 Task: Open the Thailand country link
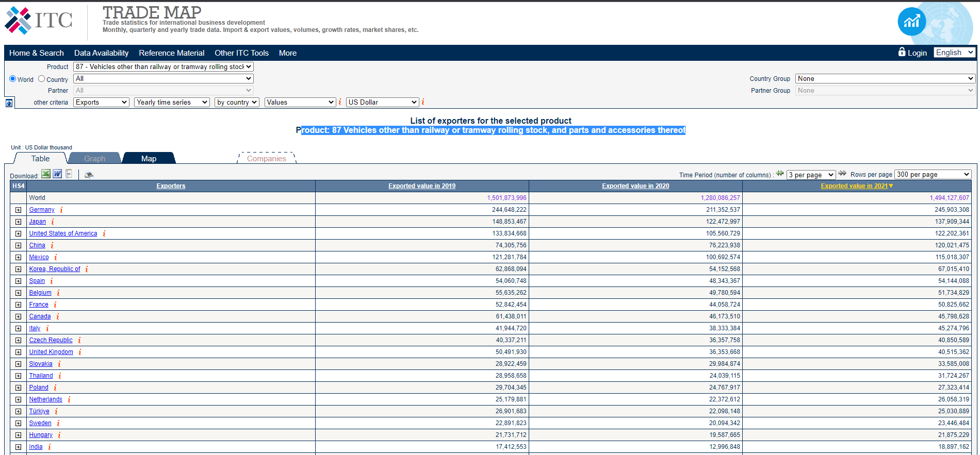coord(41,376)
